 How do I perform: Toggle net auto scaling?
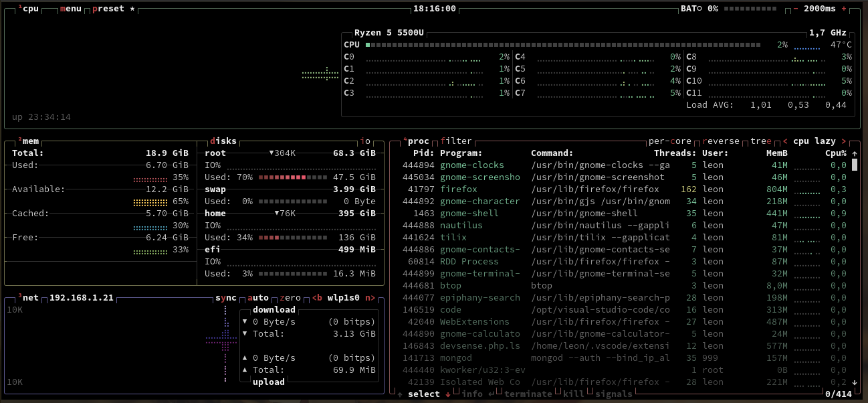[258, 298]
